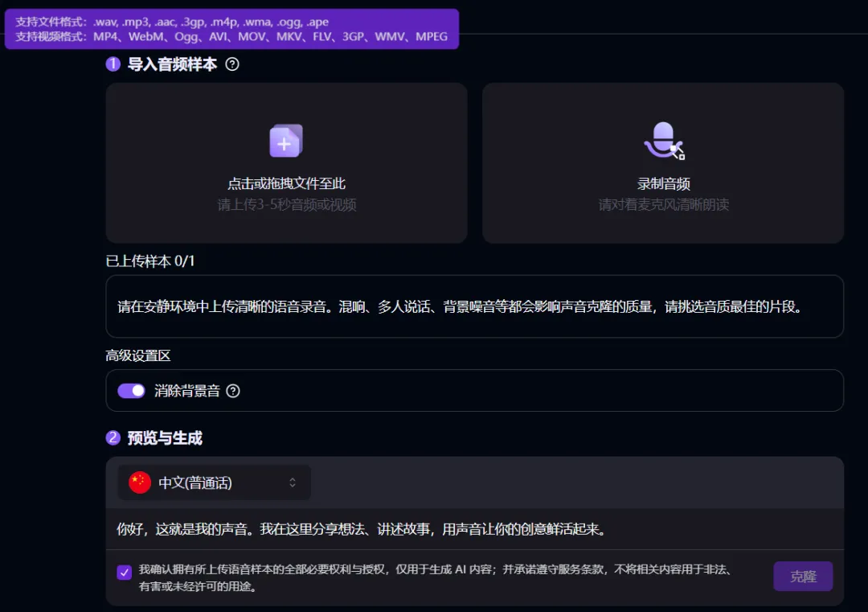Click the microphone recording icon
Viewport: 868px width, 612px height.
click(x=664, y=141)
